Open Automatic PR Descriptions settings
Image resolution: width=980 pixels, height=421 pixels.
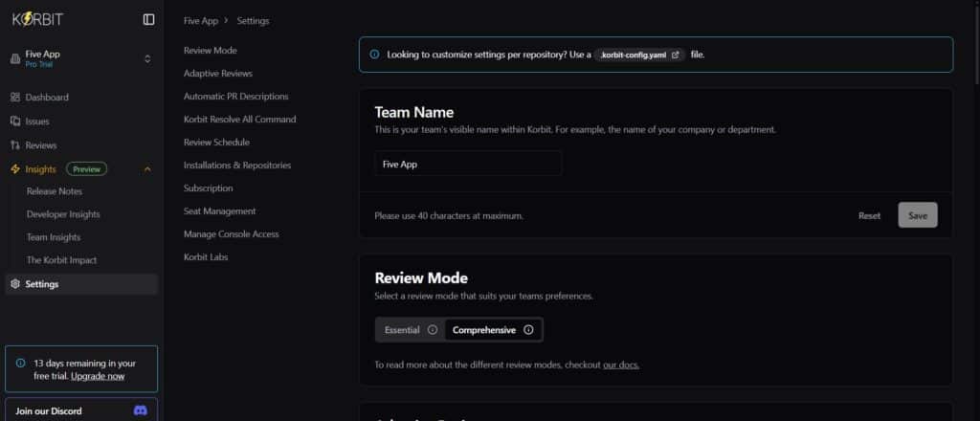click(236, 97)
